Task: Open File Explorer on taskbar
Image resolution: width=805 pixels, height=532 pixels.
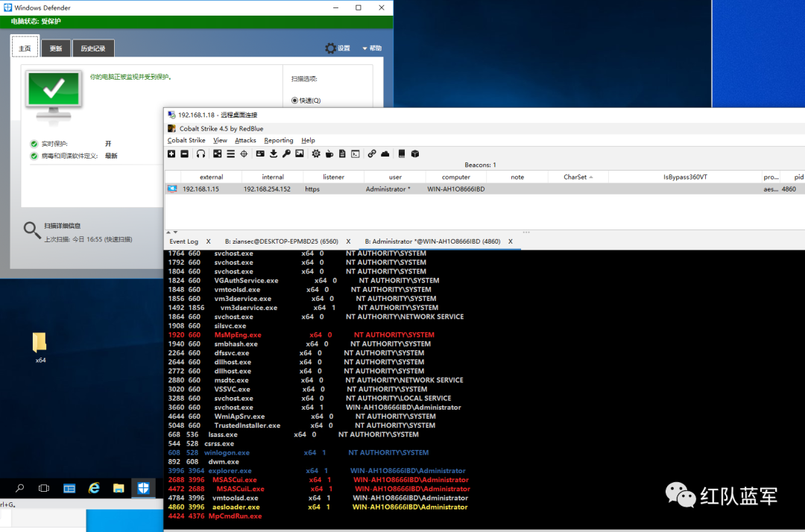Action: click(x=119, y=488)
